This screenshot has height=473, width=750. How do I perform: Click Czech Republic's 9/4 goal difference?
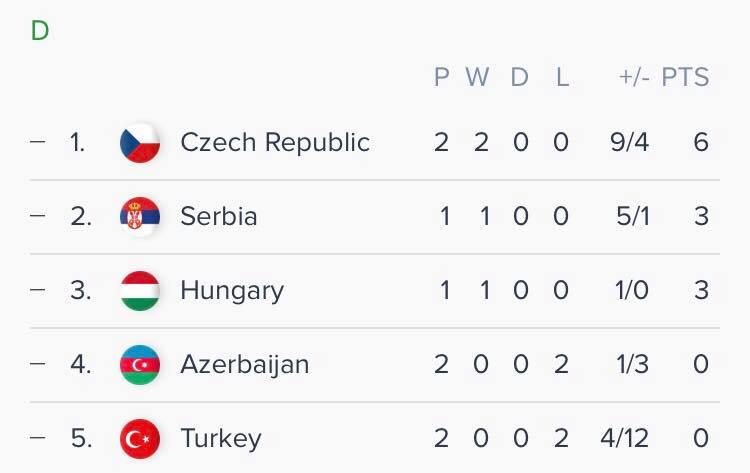pyautogui.click(x=629, y=143)
